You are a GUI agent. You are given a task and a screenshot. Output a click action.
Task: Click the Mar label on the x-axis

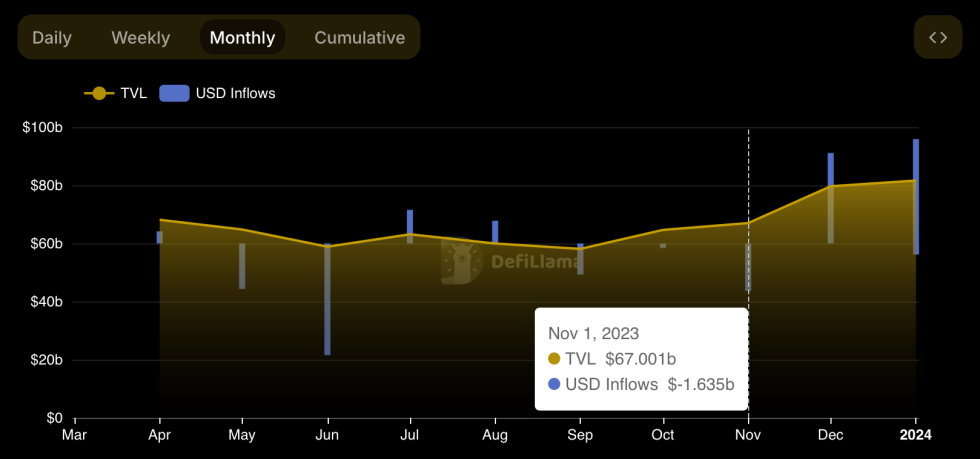[x=74, y=435]
